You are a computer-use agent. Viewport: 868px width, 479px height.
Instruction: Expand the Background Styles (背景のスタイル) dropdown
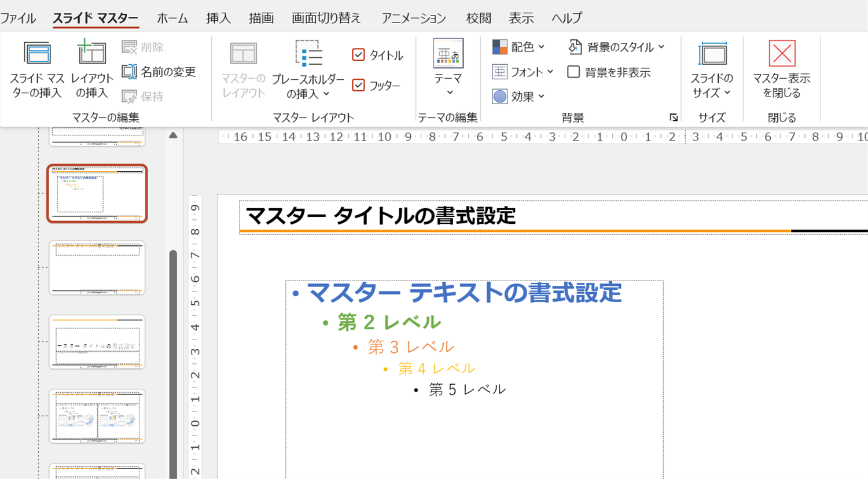click(616, 47)
